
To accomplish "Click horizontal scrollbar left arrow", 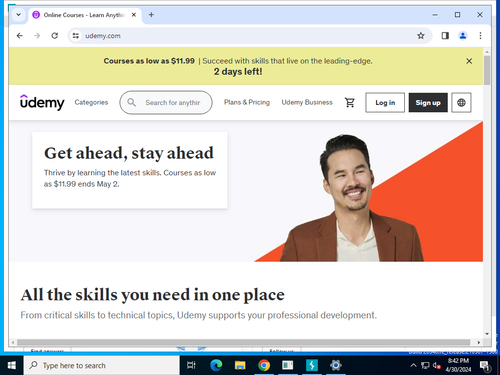I will click(13, 342).
